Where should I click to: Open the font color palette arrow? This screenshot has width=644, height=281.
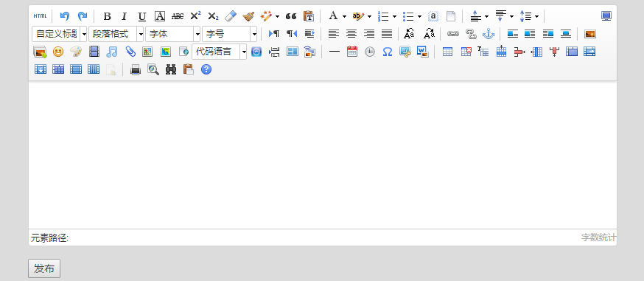click(344, 16)
